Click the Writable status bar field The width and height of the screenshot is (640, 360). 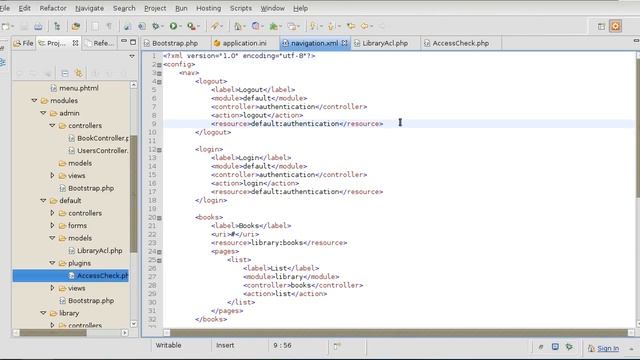pos(168,345)
